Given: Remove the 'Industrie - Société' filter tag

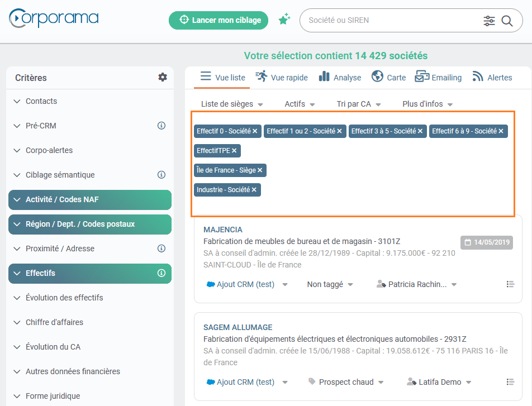Looking at the screenshot, I should (x=254, y=190).
